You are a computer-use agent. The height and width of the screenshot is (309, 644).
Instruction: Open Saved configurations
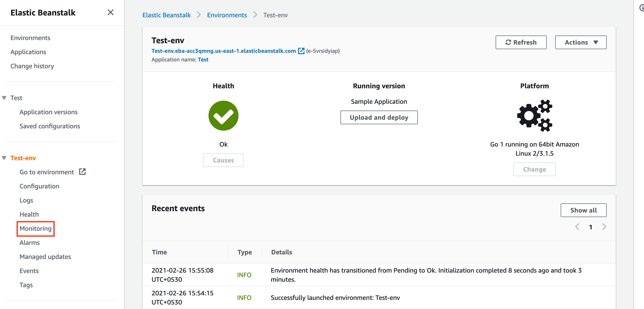click(x=50, y=126)
